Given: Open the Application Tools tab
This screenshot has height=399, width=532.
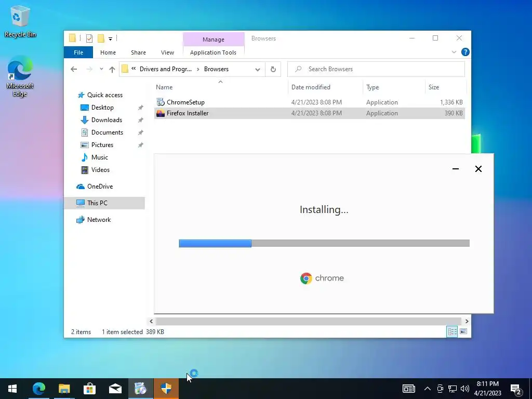Looking at the screenshot, I should 213,52.
